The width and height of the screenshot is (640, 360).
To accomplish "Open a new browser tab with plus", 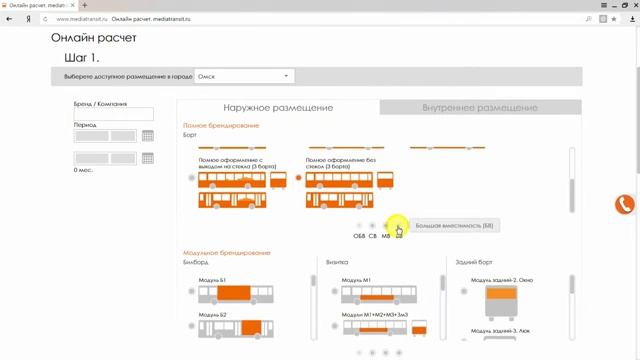I will [x=84, y=5].
